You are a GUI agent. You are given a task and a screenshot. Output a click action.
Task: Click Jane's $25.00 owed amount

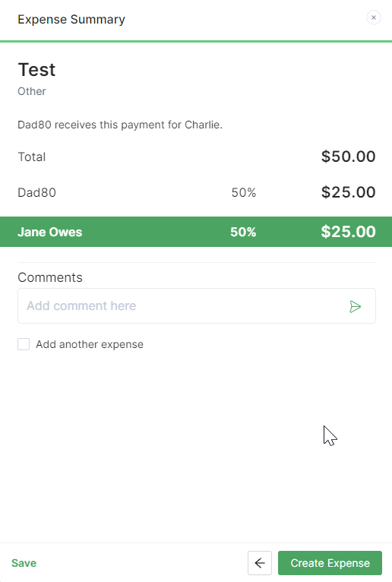(348, 232)
